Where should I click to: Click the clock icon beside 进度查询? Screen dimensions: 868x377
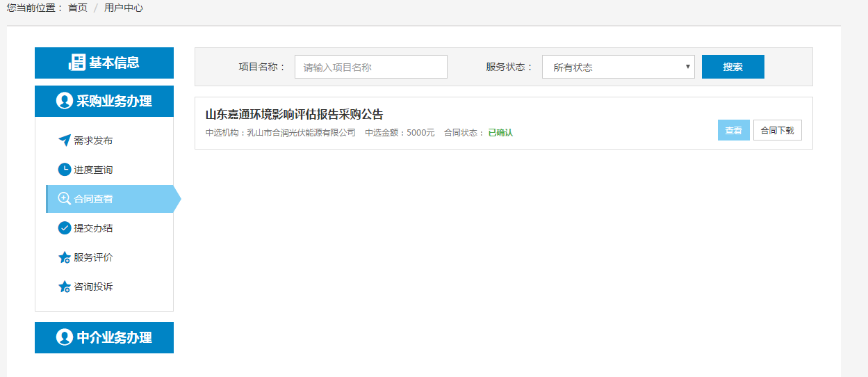click(x=65, y=170)
